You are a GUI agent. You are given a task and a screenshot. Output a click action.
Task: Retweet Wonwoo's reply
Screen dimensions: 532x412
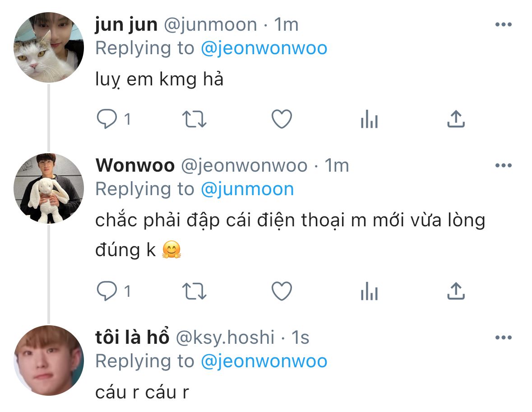pos(194,291)
